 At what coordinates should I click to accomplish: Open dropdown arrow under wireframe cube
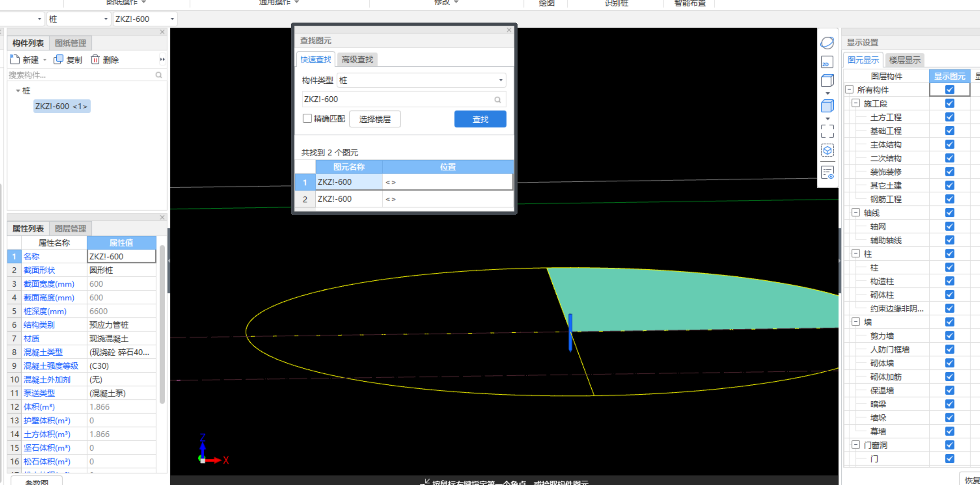[827, 93]
